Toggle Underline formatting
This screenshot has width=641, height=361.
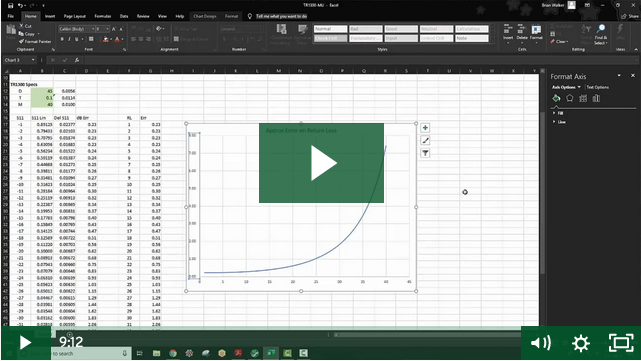[76, 39]
